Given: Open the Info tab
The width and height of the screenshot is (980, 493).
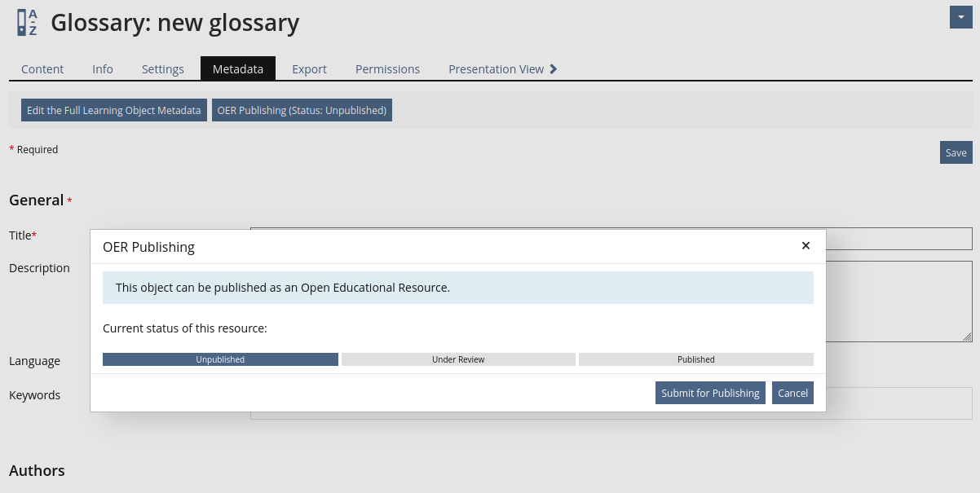Looking at the screenshot, I should click(x=103, y=69).
